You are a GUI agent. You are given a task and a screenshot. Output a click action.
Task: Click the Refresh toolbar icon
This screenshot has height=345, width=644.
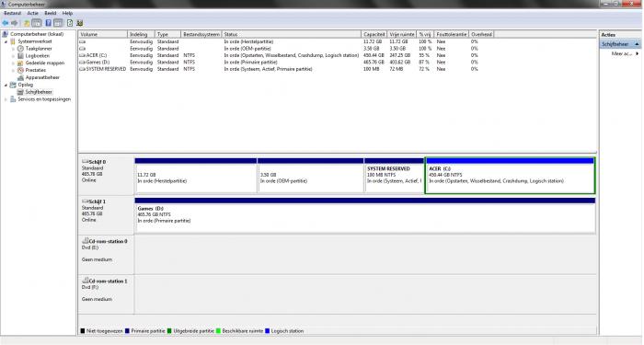[70, 23]
